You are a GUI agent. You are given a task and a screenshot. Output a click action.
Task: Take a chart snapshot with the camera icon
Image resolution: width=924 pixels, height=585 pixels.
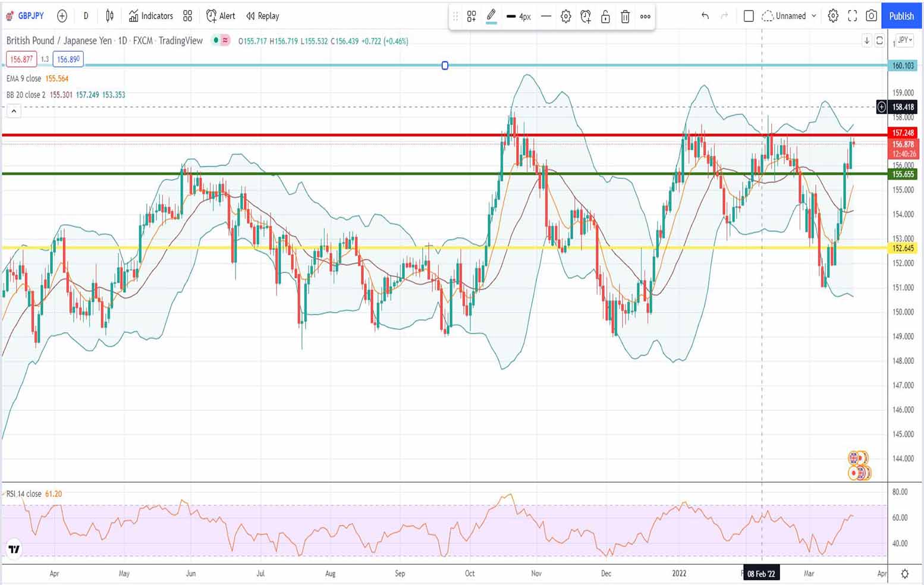tap(871, 16)
